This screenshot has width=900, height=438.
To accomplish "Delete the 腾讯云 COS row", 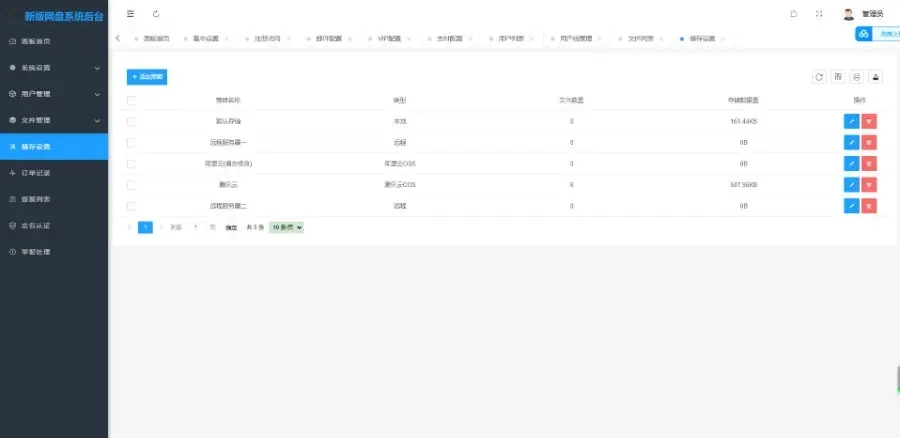I will click(869, 185).
